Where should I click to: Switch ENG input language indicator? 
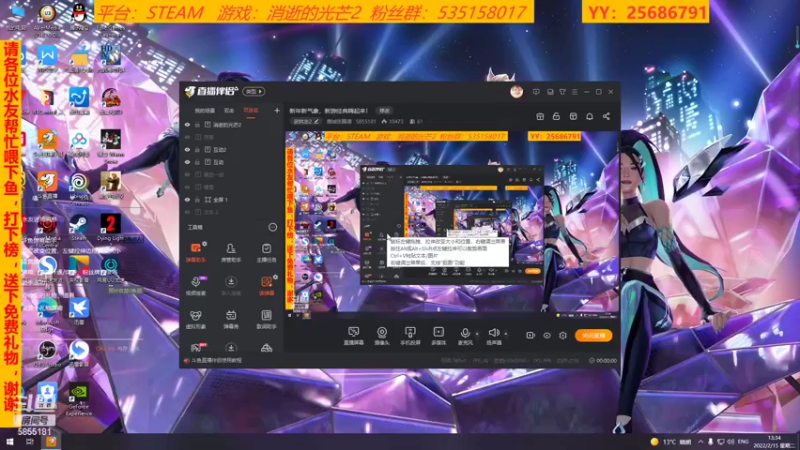tap(743, 441)
